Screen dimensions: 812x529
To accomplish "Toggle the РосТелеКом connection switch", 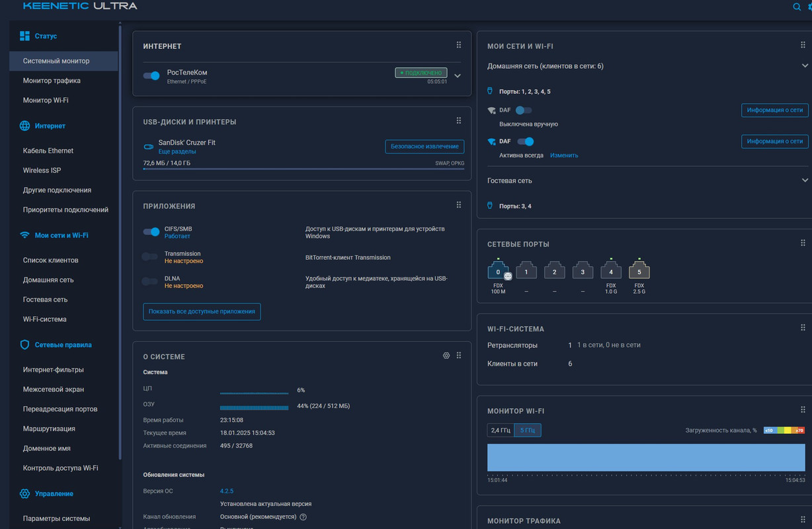I will click(151, 76).
